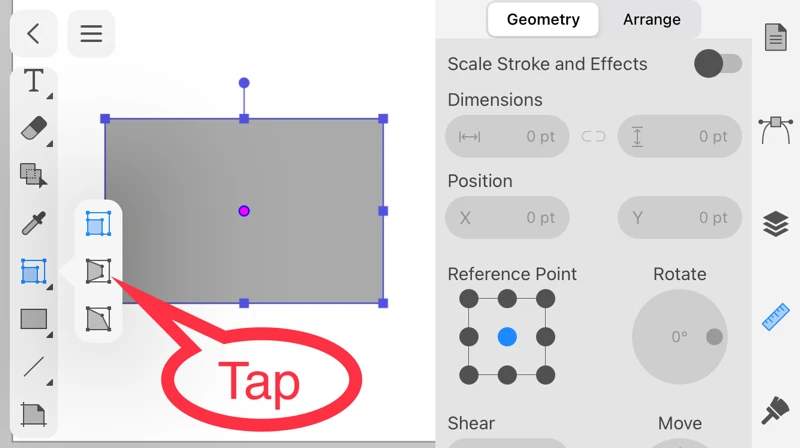
Task: Open the Brushes panel
Action: [776, 410]
